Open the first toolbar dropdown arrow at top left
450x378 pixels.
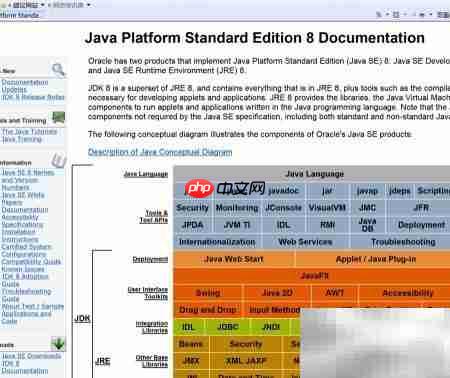click(x=42, y=5)
